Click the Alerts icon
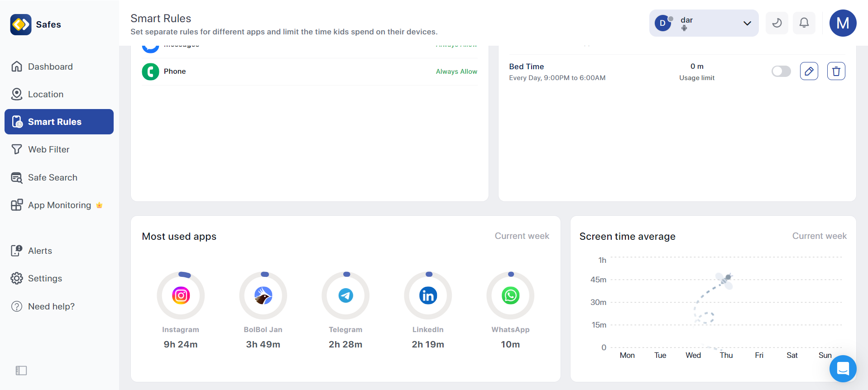Image resolution: width=868 pixels, height=390 pixels. (x=17, y=251)
